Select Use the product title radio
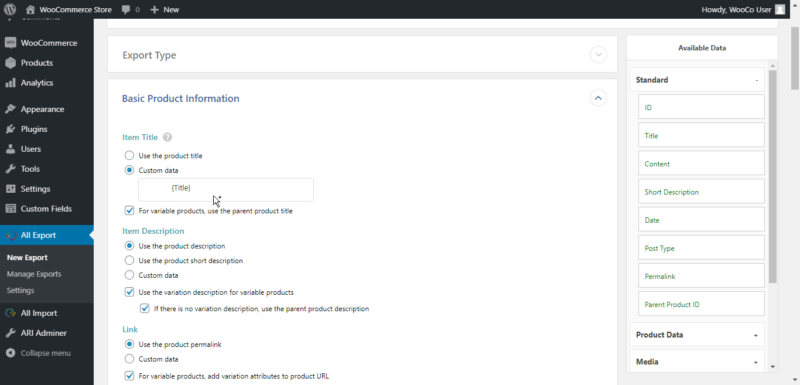Screen dimensions: 800x385 pos(130,155)
